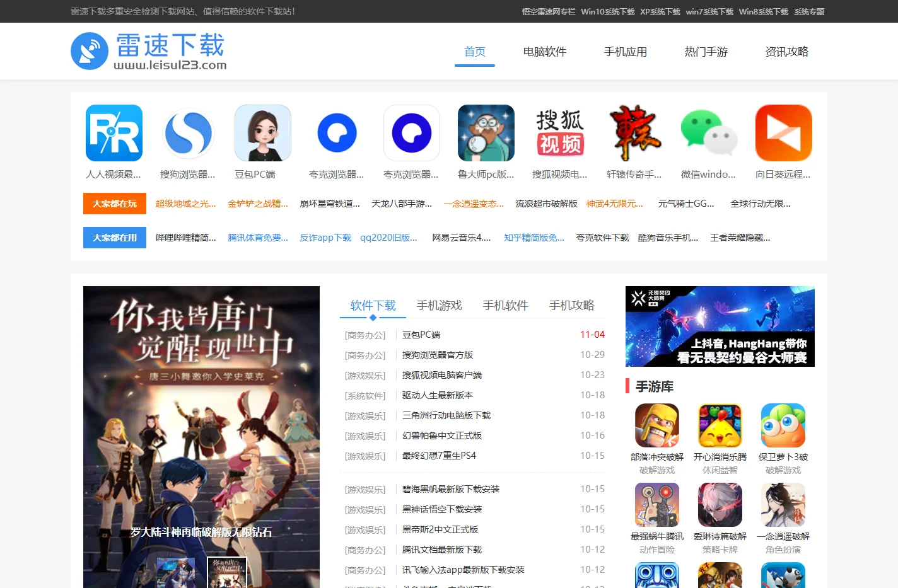
Task: Open the 人人视频 app icon
Action: [114, 133]
